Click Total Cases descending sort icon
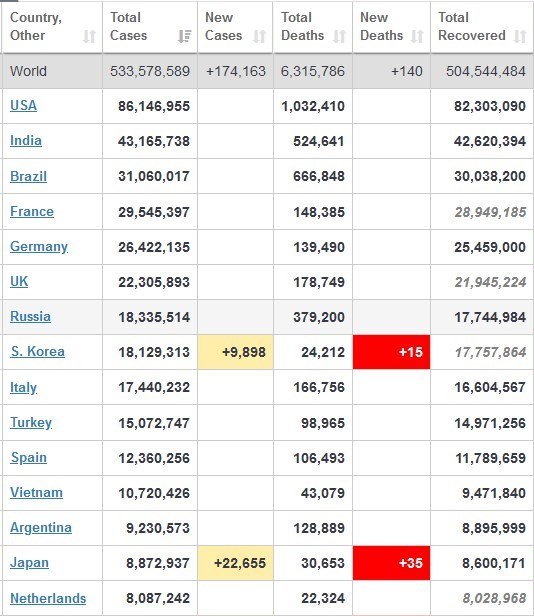The width and height of the screenshot is (534, 616). tap(184, 36)
